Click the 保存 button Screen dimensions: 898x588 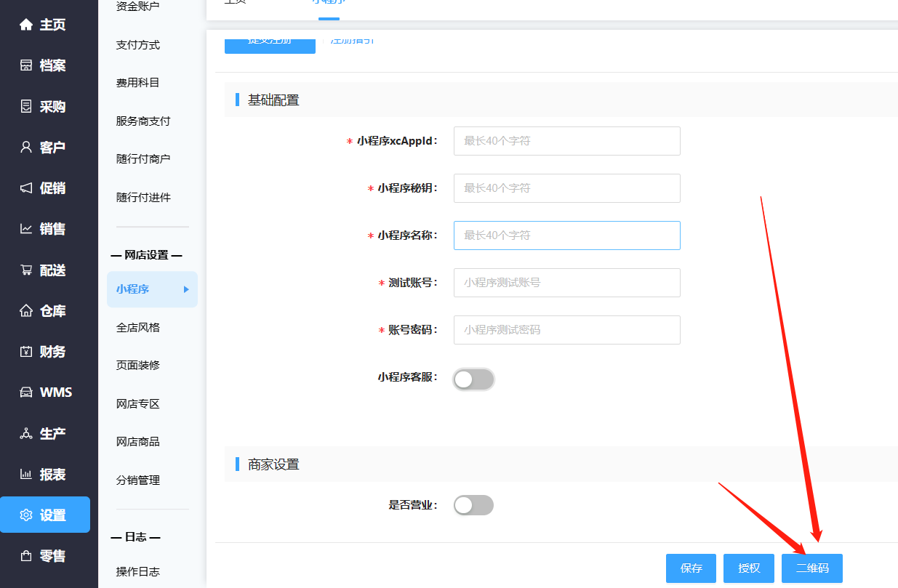tap(691, 568)
